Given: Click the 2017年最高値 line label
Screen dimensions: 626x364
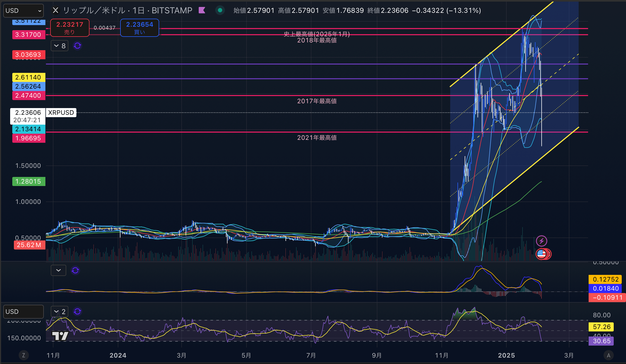Looking at the screenshot, I should click(x=317, y=101).
